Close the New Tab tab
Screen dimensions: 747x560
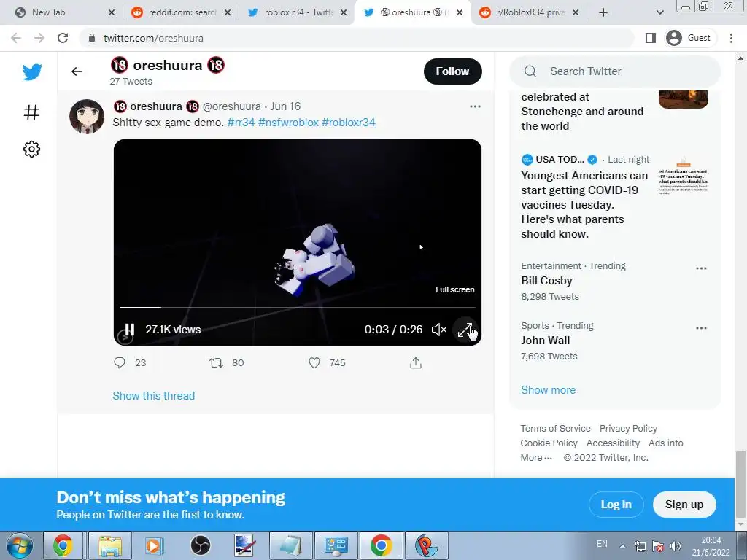[x=111, y=13]
